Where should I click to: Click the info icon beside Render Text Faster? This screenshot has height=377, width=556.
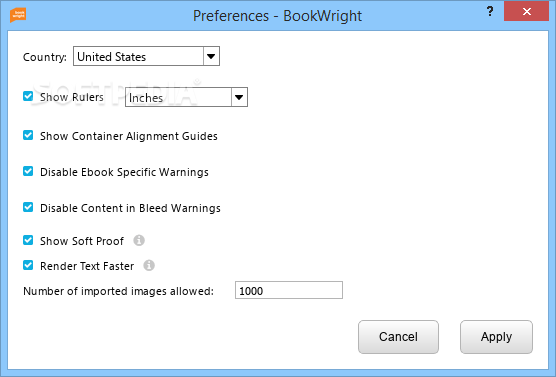149,265
